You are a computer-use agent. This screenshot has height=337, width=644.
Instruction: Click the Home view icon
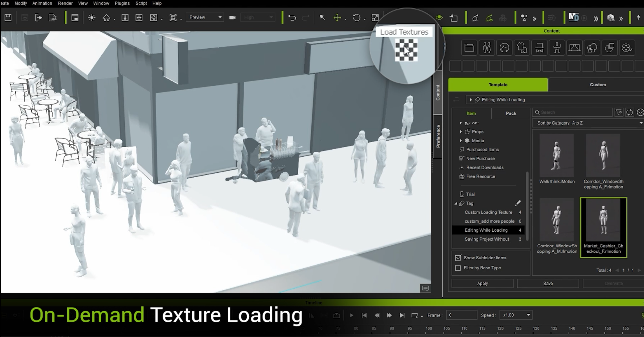[x=106, y=17]
